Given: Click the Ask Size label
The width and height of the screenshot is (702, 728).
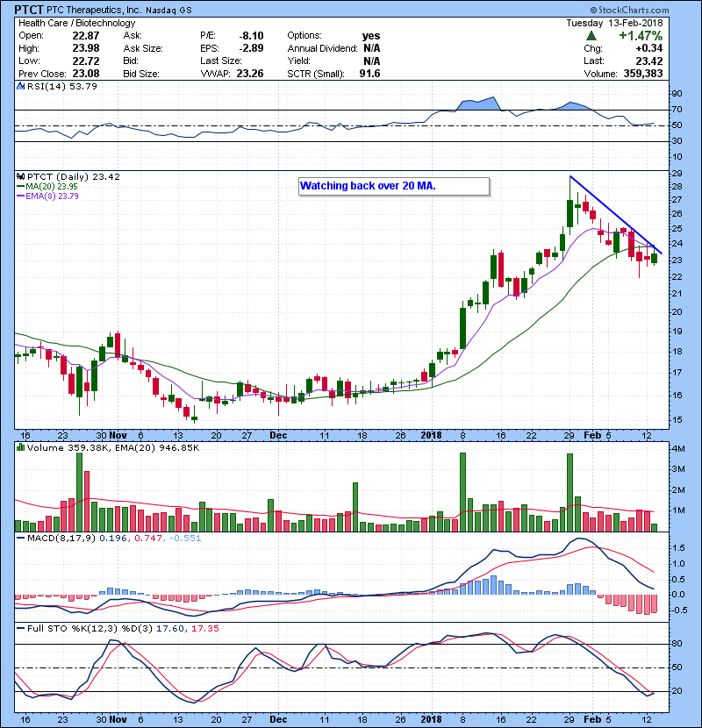Looking at the screenshot, I should [x=143, y=48].
